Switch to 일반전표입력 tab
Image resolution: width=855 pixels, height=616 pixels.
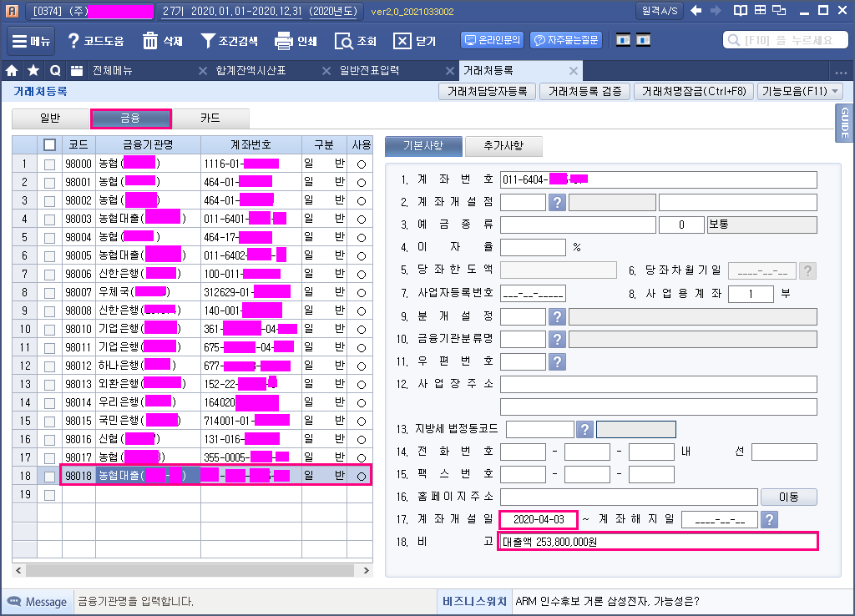coord(370,70)
